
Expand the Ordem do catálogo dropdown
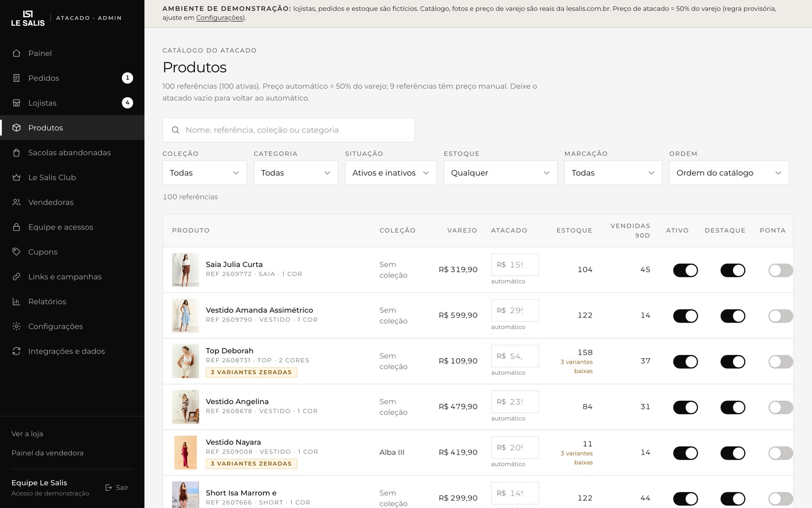tap(729, 173)
